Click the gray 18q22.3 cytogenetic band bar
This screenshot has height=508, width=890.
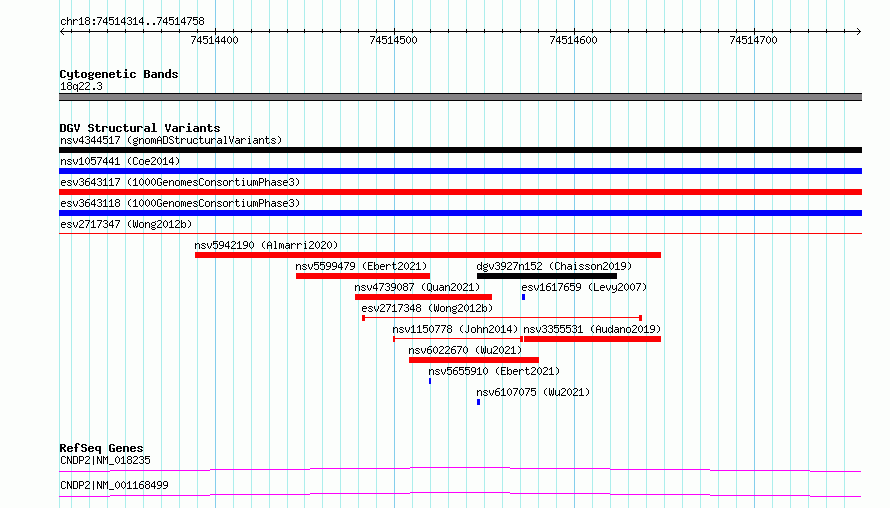(x=460, y=97)
